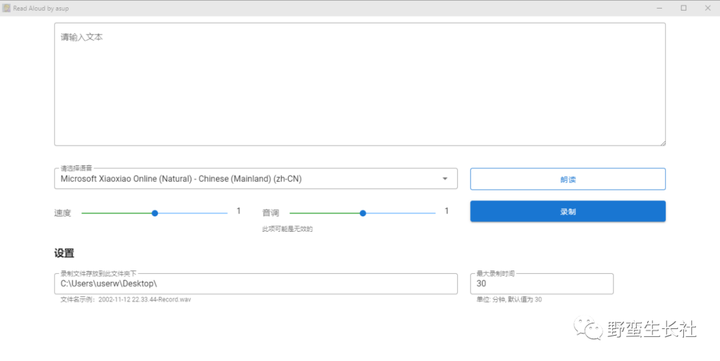Click the pitch slider green left track
Image resolution: width=720 pixels, height=361 pixels.
pyautogui.click(x=325, y=213)
